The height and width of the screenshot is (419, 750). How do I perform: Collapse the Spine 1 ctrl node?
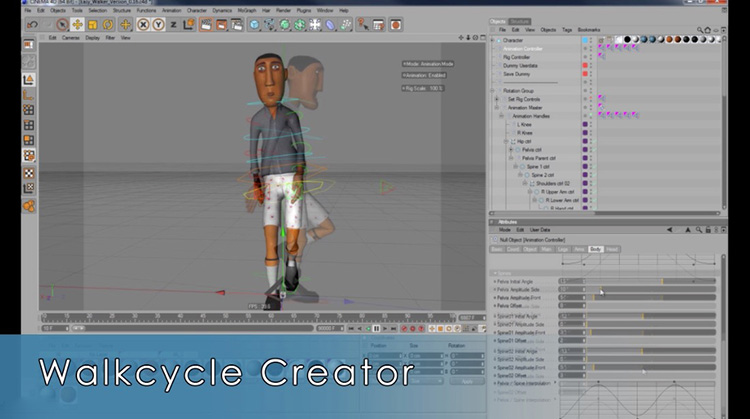click(x=516, y=166)
